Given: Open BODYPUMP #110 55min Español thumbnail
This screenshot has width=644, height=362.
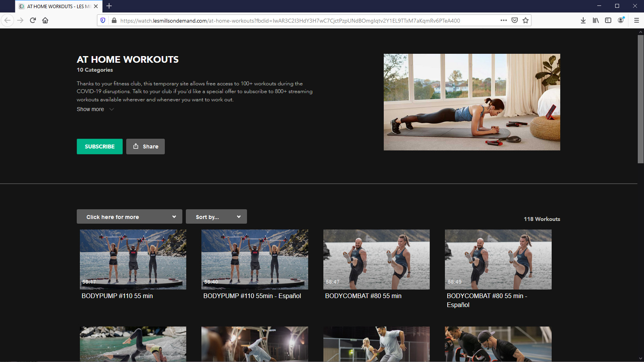Looking at the screenshot, I should tap(255, 260).
